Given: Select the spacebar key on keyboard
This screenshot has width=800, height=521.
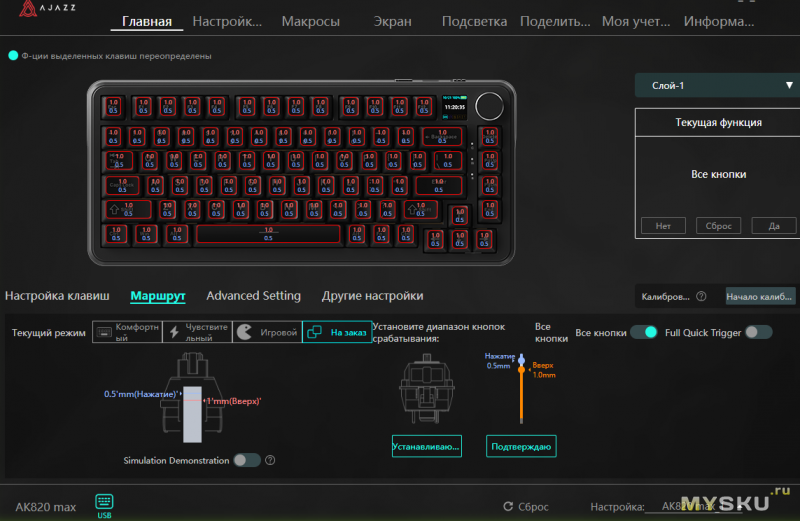Looking at the screenshot, I should click(268, 234).
